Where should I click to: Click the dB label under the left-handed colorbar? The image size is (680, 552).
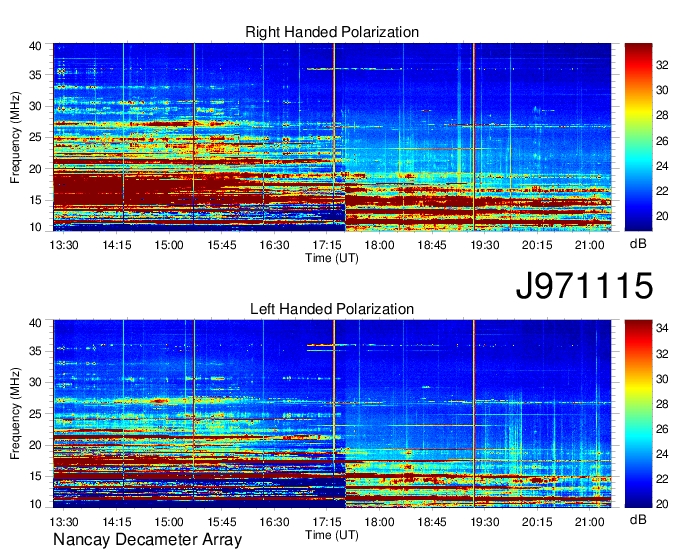pos(638,519)
